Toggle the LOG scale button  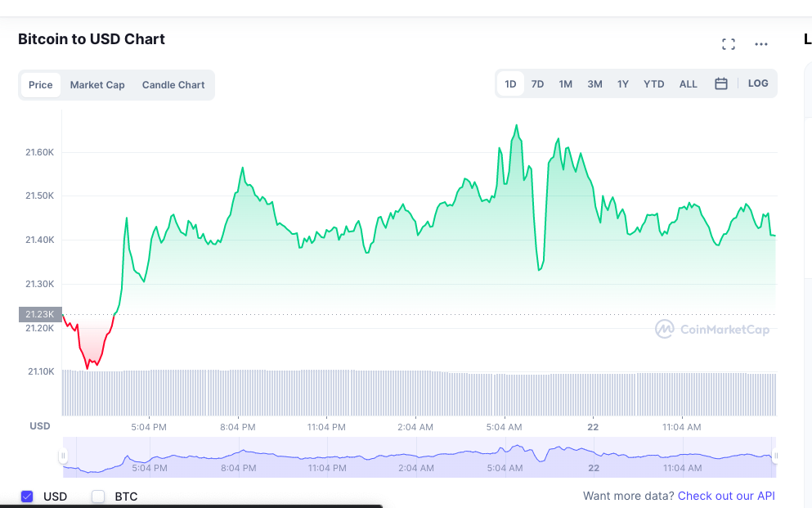[x=758, y=83]
